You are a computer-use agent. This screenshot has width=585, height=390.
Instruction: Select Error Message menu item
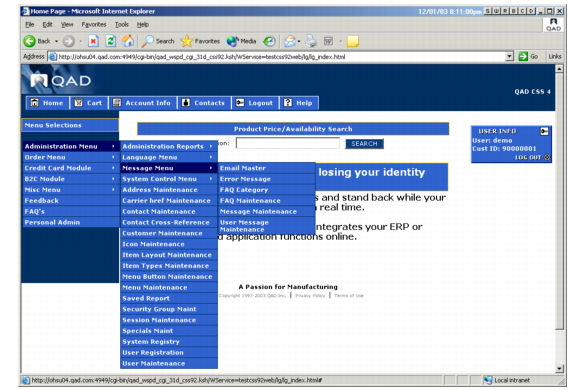pos(266,179)
